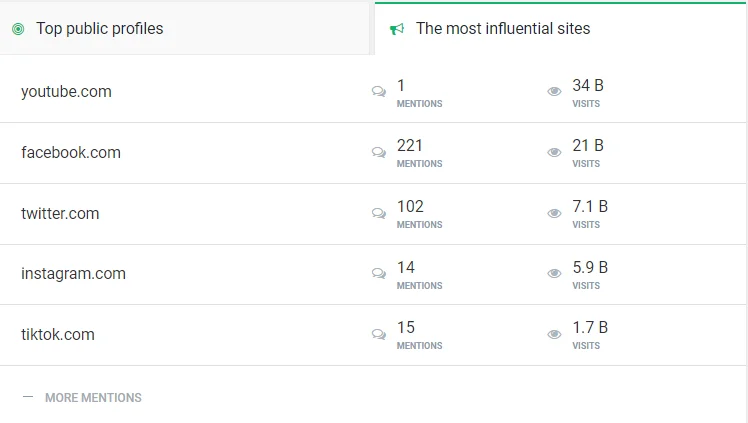The height and width of the screenshot is (423, 748).
Task: Click the green megaphone icon
Action: pyautogui.click(x=397, y=30)
